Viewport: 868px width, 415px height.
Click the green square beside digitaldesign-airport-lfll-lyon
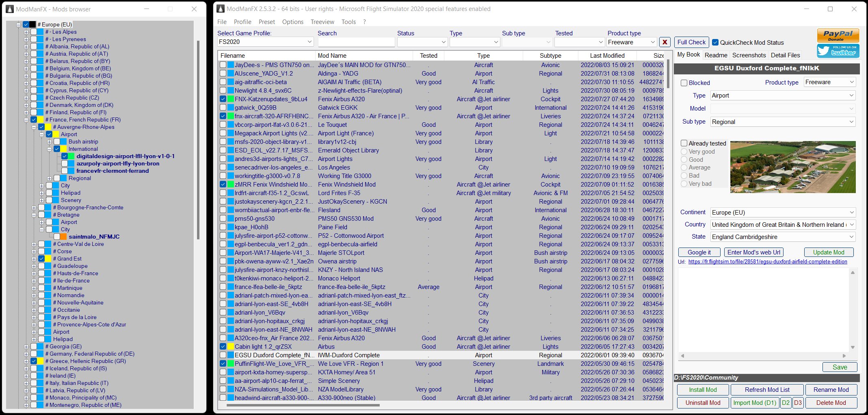tap(72, 156)
